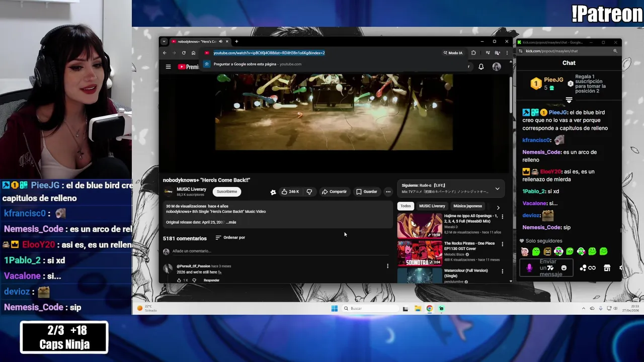Open menu for Watercolour video
Viewport: 644px width, 362px height.
click(x=502, y=271)
